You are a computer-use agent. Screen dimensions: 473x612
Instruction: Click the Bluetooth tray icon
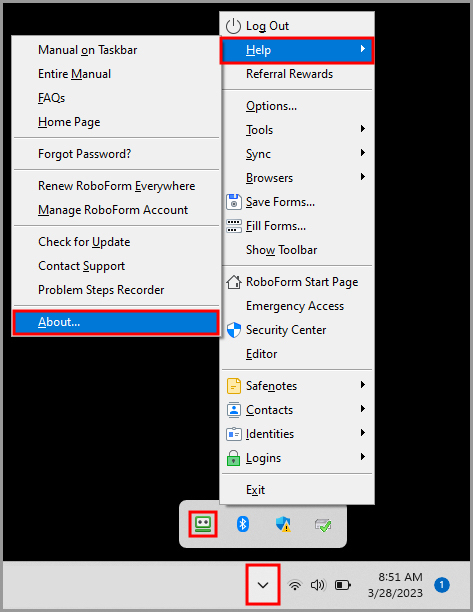[x=243, y=524]
